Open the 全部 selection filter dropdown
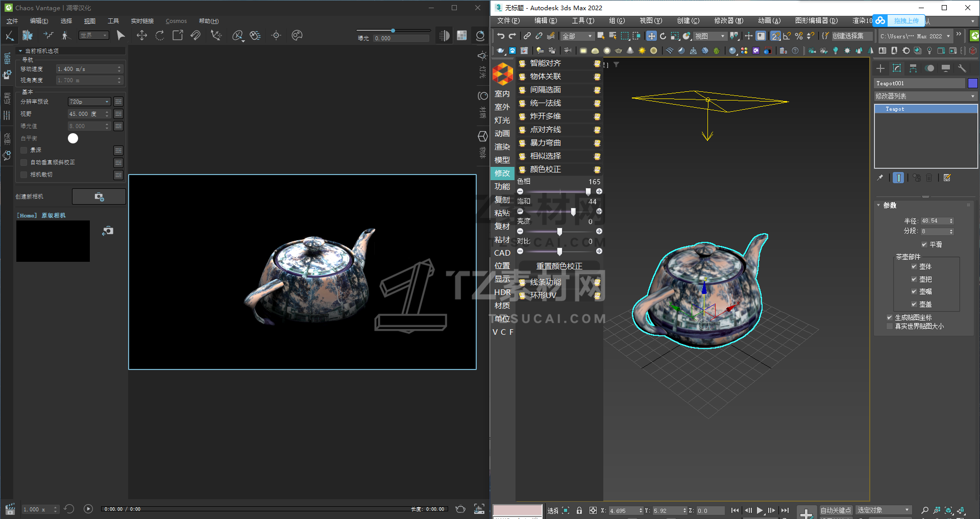Viewport: 980px width, 519px height. 577,36
